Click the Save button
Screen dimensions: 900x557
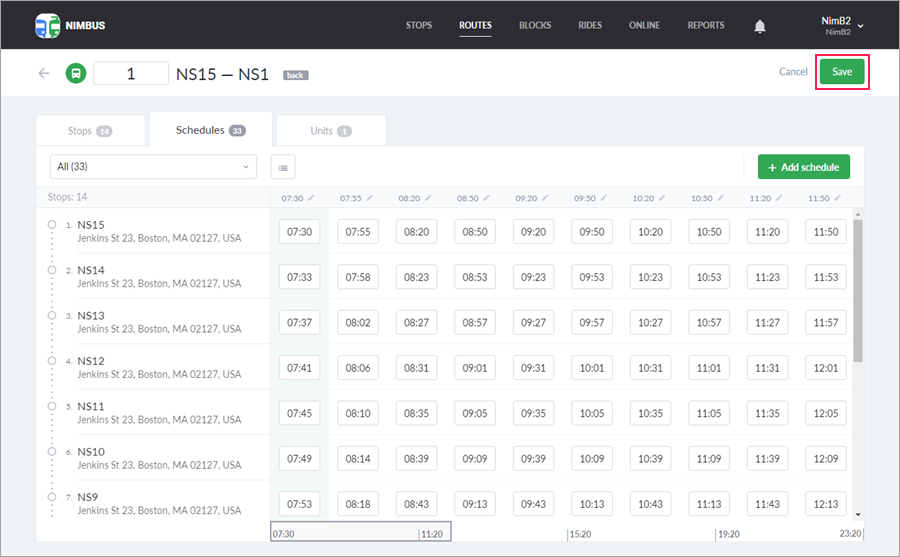(x=842, y=72)
